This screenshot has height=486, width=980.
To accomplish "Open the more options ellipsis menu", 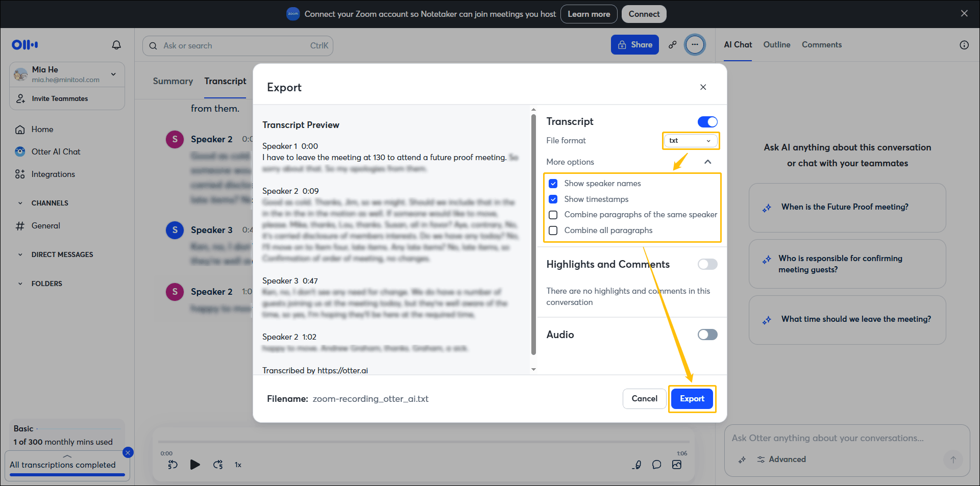I will coord(695,45).
